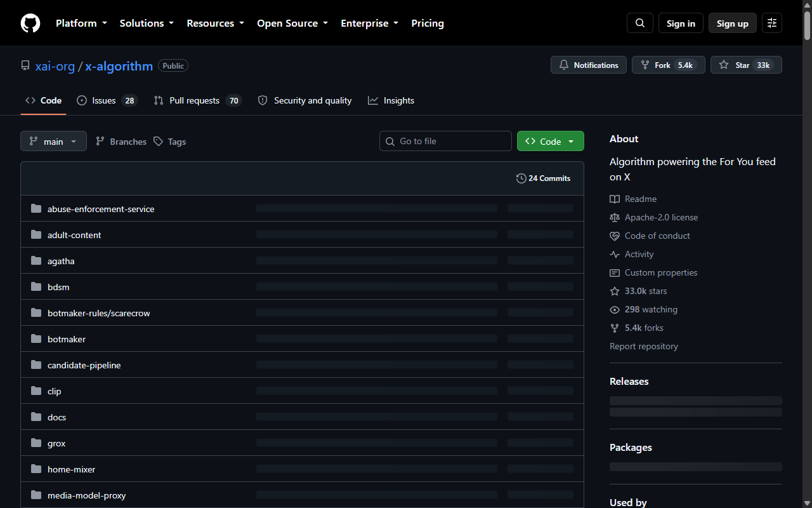Open Apache-2.0 license scale icon link
Screen dimensions: 812x508
[653, 217]
